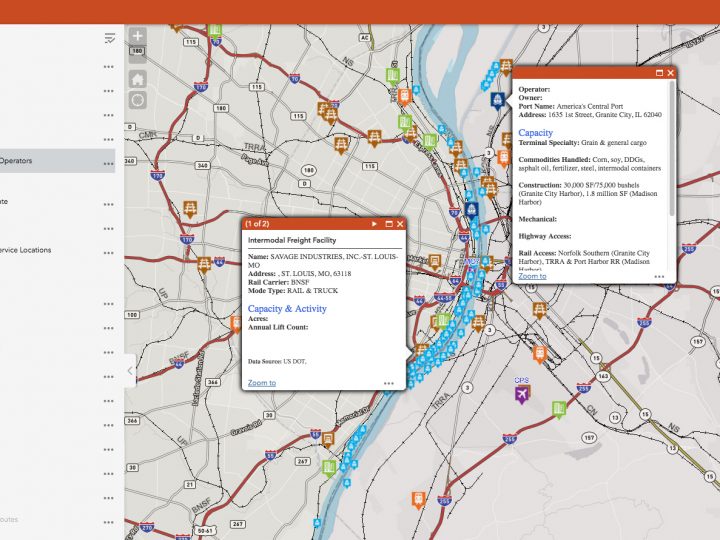This screenshot has height=540, width=720.
Task: Click the purple CPS airport marker
Action: (522, 394)
